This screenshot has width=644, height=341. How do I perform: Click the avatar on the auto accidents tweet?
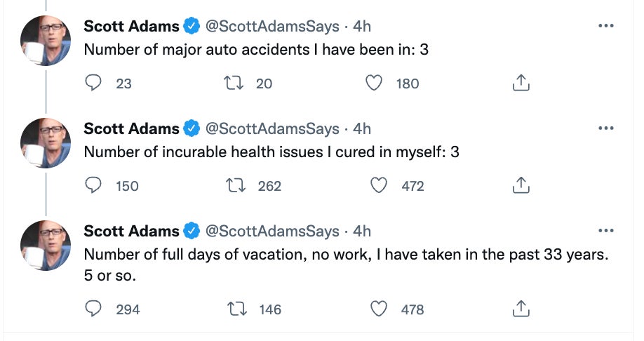(46, 41)
